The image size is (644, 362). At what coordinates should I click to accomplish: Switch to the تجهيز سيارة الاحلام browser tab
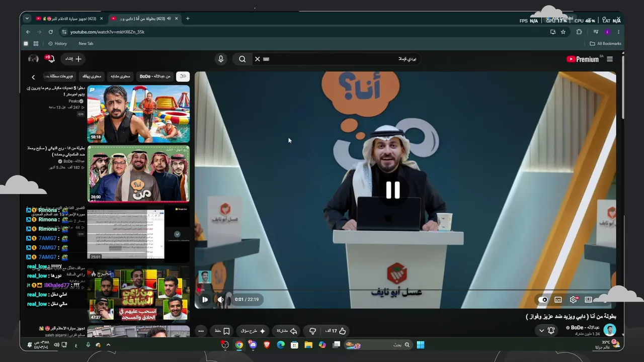click(x=69, y=19)
